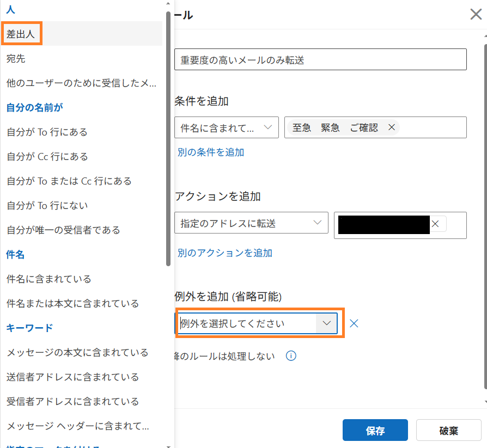Remove the 至急 緊急 ご確認 keyword chip
Screen dimensions: 487x448
[392, 127]
